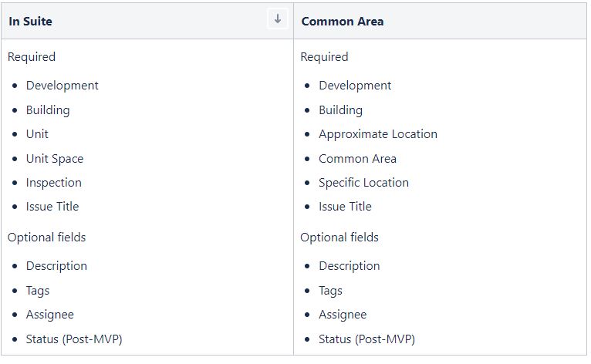Click Optional fields text in Common Area
This screenshot has height=364, width=591.
pos(339,238)
